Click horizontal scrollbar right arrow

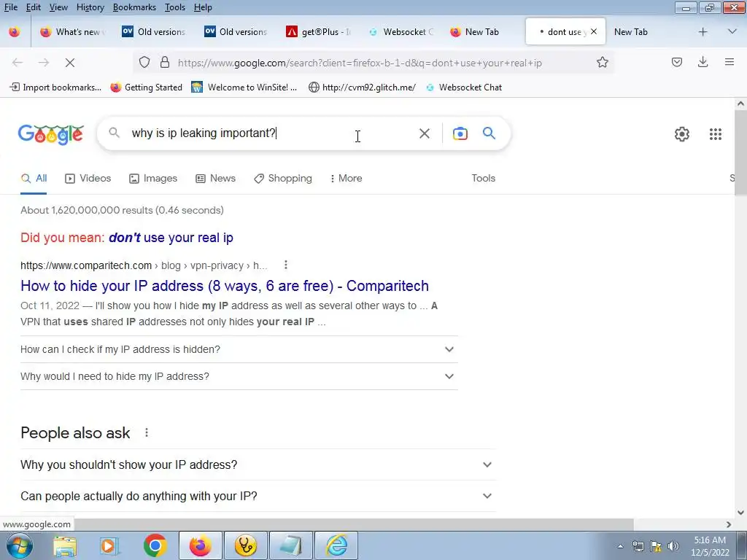point(729,524)
